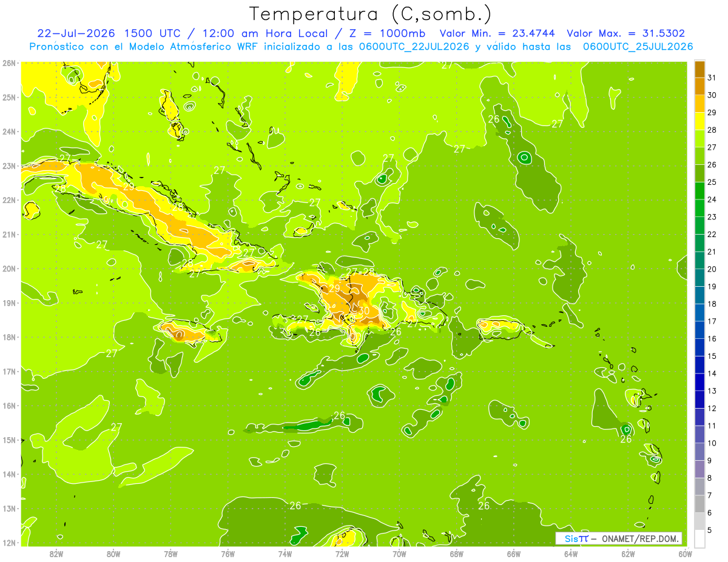Viewport: 728px width, 562px height.
Task: Click latitude axis label '14N'
Action: 8,474
